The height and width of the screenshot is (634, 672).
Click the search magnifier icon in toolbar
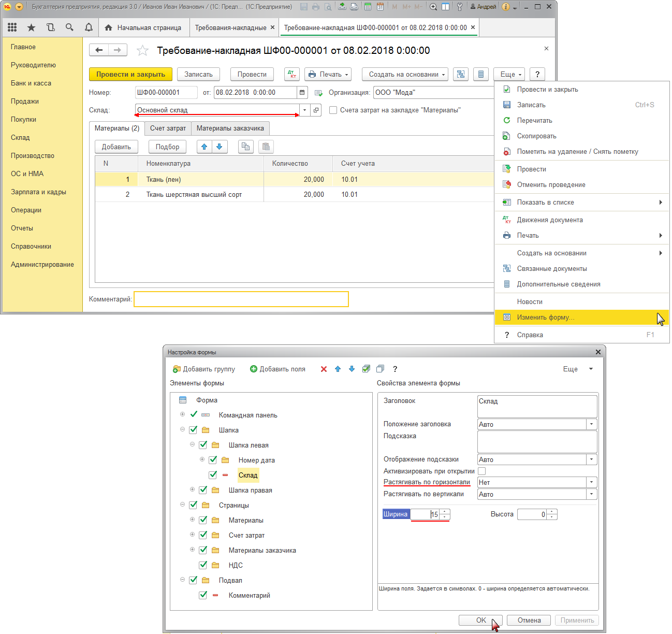69,27
